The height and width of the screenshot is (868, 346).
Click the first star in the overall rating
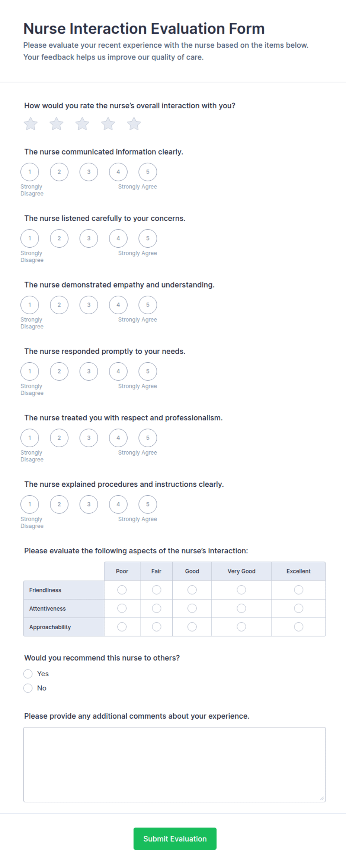[x=31, y=124]
